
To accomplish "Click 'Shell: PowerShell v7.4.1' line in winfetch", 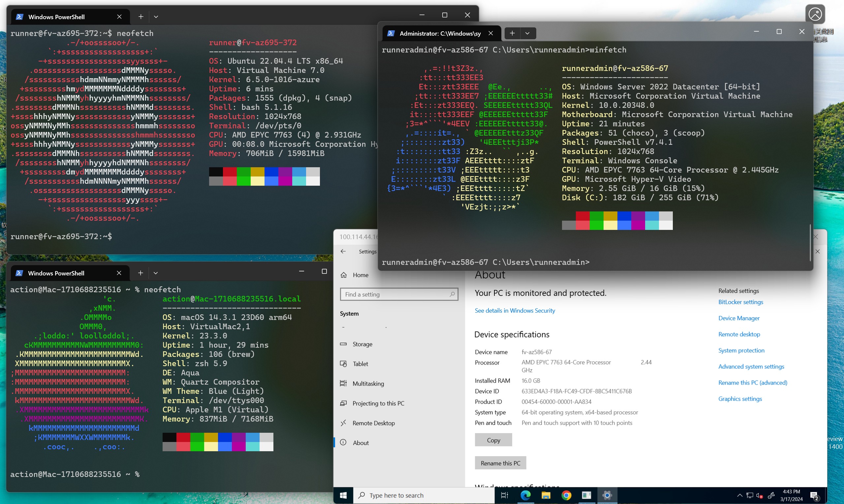I will pos(617,142).
